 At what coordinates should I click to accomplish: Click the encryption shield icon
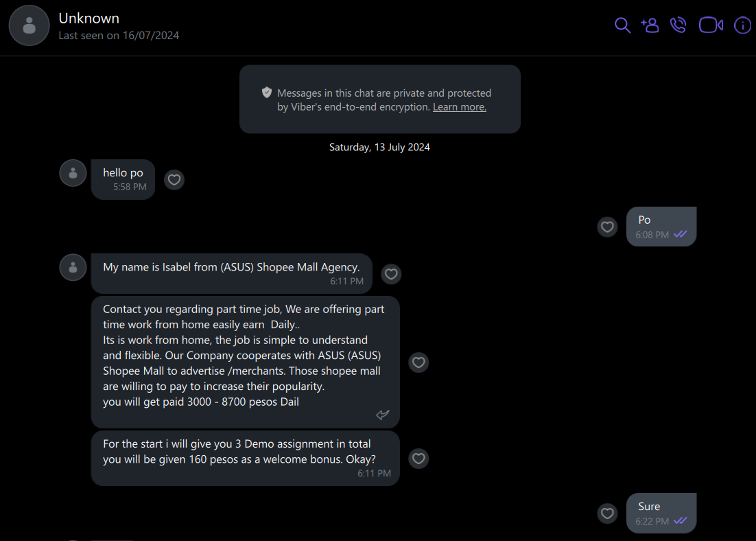pyautogui.click(x=267, y=93)
